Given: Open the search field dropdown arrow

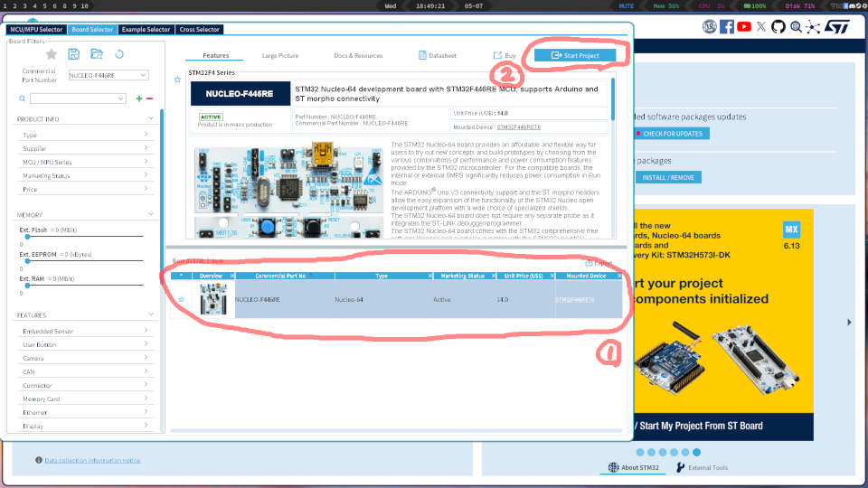Looking at the screenshot, I should pyautogui.click(x=120, y=99).
